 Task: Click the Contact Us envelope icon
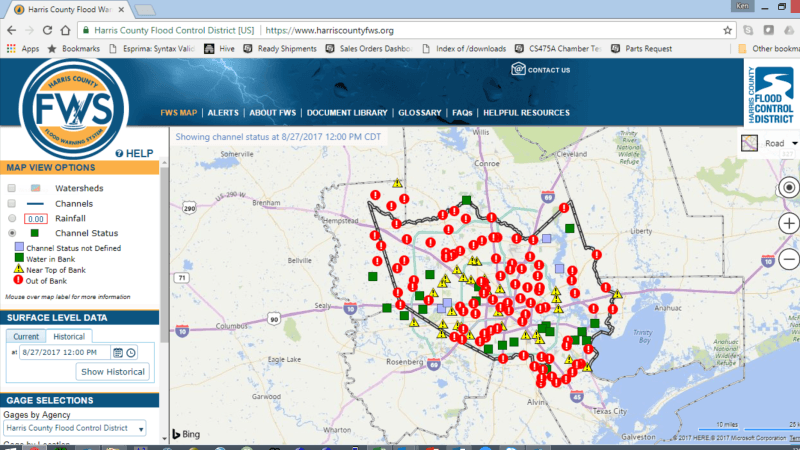pyautogui.click(x=518, y=69)
